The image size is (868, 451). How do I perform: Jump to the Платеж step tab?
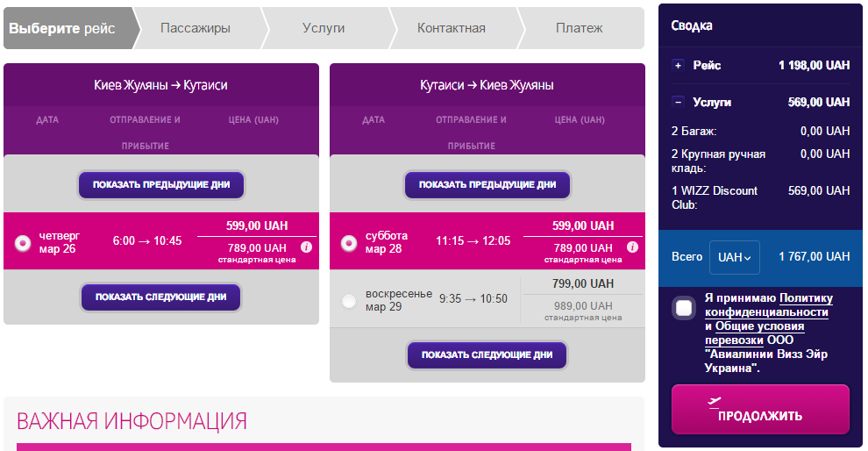pos(579,28)
